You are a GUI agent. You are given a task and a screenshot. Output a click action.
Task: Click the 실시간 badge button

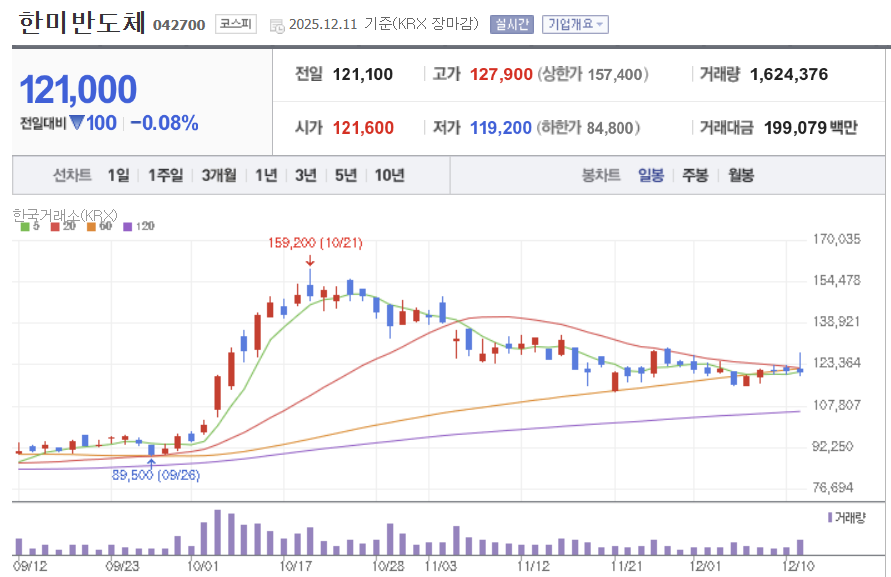(x=512, y=24)
